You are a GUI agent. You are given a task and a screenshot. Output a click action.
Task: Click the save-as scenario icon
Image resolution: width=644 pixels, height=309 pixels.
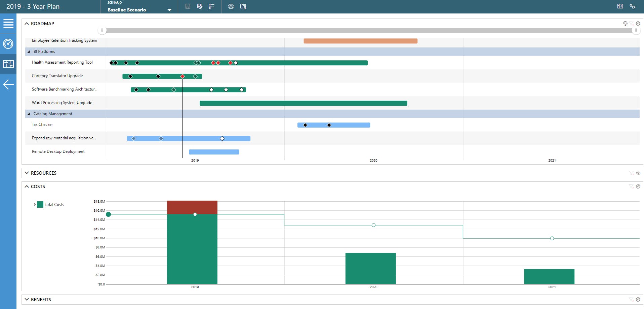pos(200,6)
